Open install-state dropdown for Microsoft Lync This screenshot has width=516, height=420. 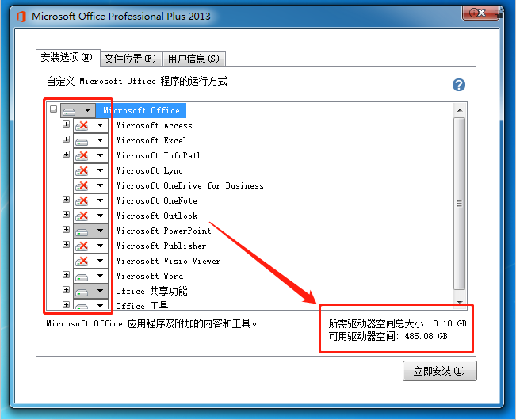pos(91,170)
